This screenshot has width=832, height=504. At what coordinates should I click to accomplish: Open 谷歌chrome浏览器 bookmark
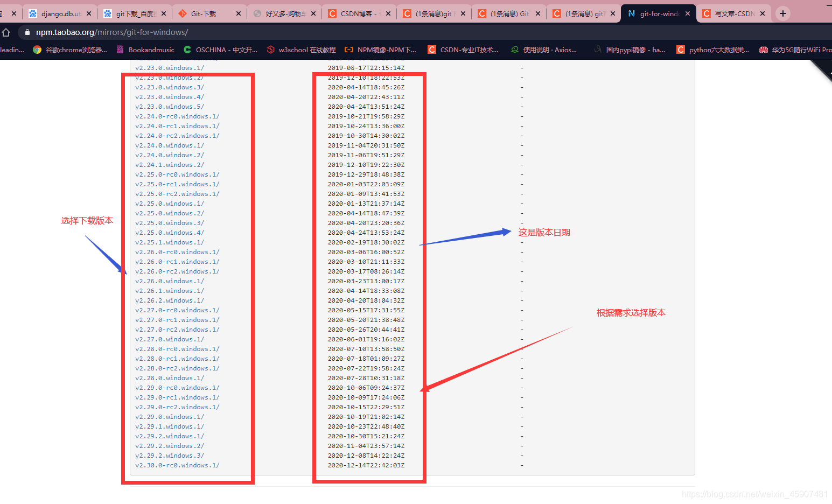(70, 50)
